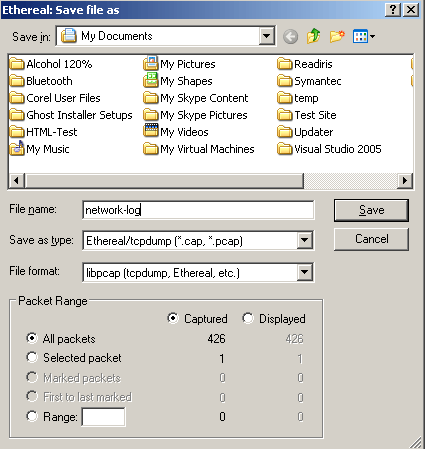The image size is (425, 449).
Task: Select the HTML-Test folder icon
Action: pos(17,132)
